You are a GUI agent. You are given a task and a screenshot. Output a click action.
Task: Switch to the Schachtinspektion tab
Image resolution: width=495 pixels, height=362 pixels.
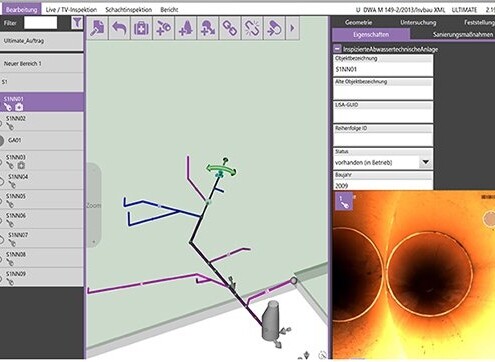(x=129, y=10)
